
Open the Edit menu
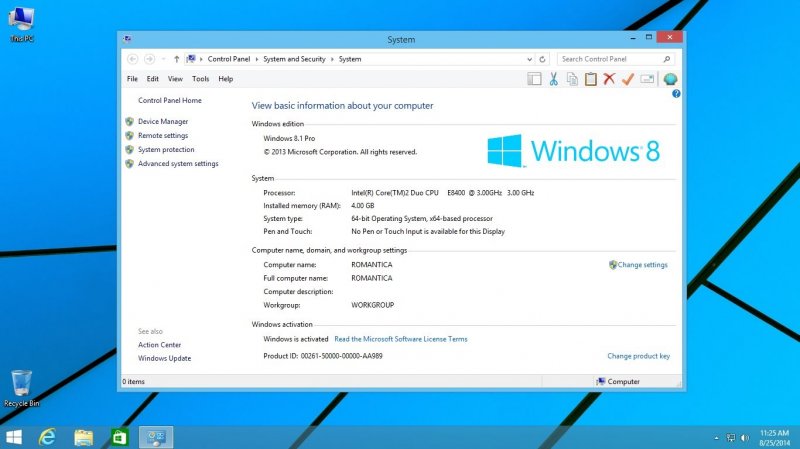click(153, 79)
